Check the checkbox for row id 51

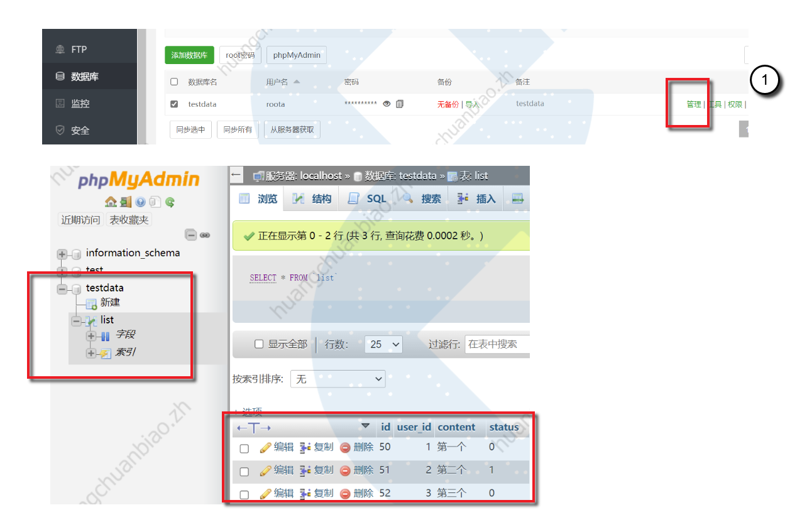pos(244,470)
